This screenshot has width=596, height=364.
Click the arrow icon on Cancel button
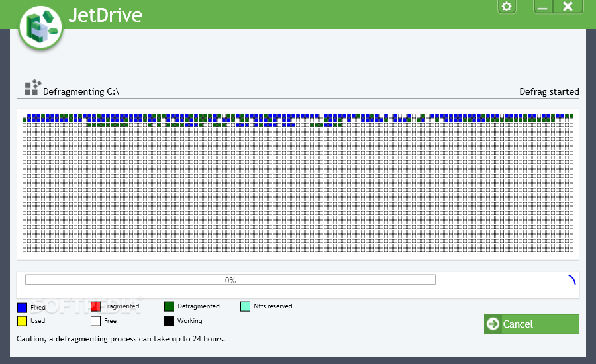(493, 324)
